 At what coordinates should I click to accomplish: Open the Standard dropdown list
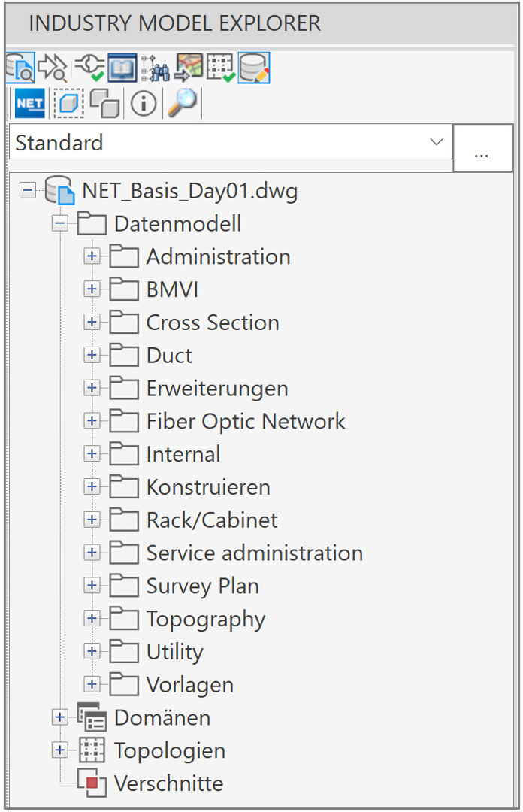pyautogui.click(x=436, y=142)
